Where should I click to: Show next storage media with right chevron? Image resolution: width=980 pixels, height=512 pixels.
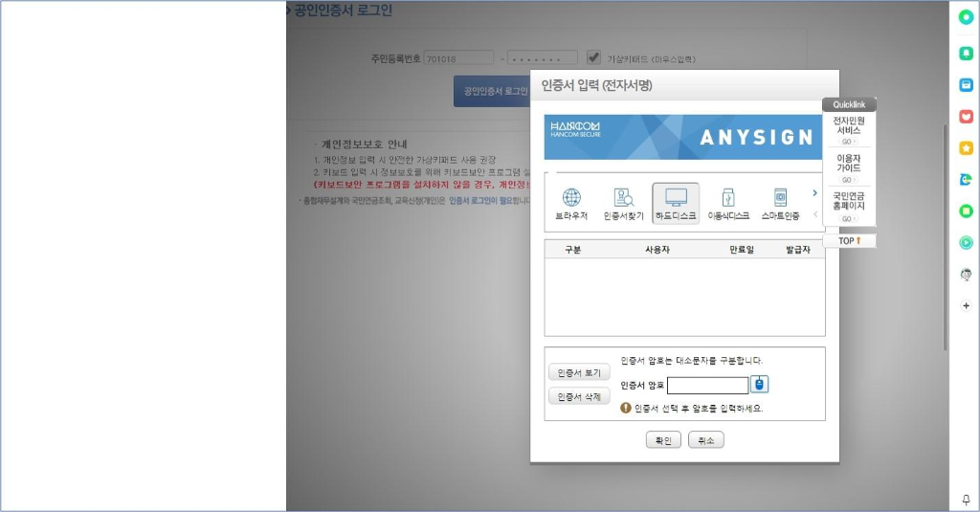click(814, 193)
